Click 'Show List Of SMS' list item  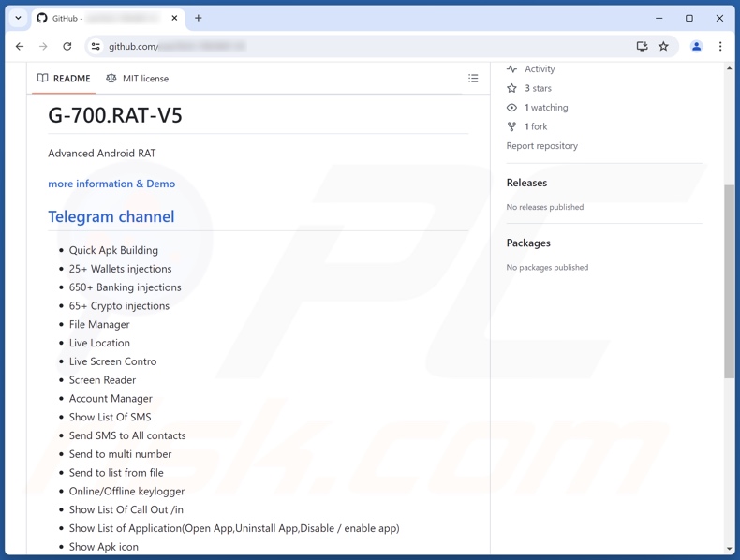point(111,417)
